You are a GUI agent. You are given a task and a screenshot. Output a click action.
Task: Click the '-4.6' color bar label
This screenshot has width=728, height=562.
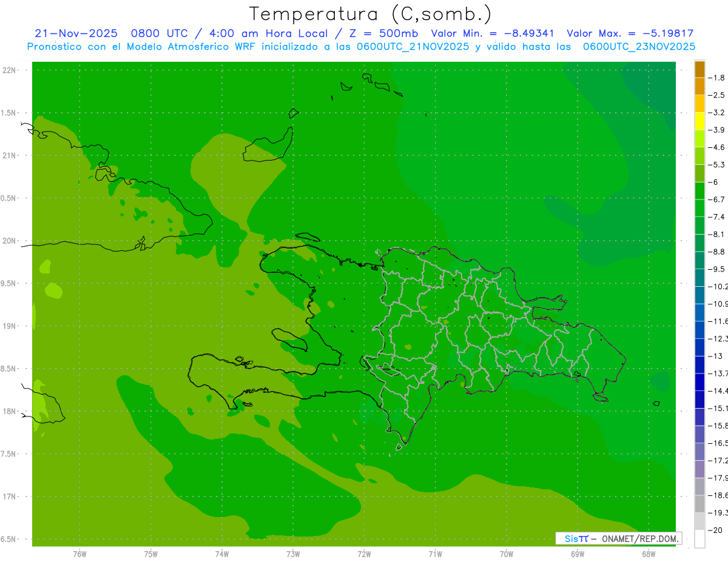[716, 147]
